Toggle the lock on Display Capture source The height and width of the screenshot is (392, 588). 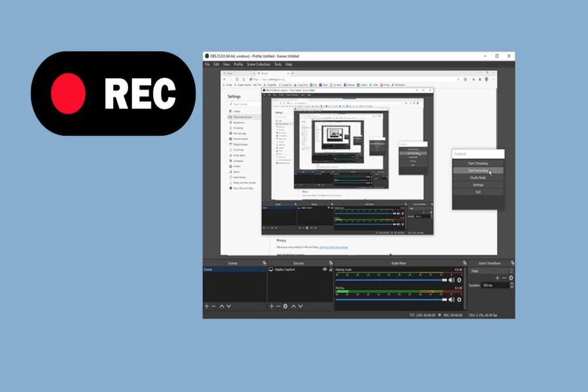pos(330,269)
